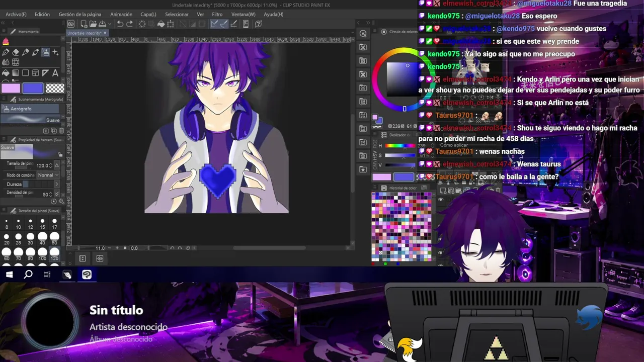Open the save options dropdown arrow
The height and width of the screenshot is (362, 644).
(x=110, y=24)
